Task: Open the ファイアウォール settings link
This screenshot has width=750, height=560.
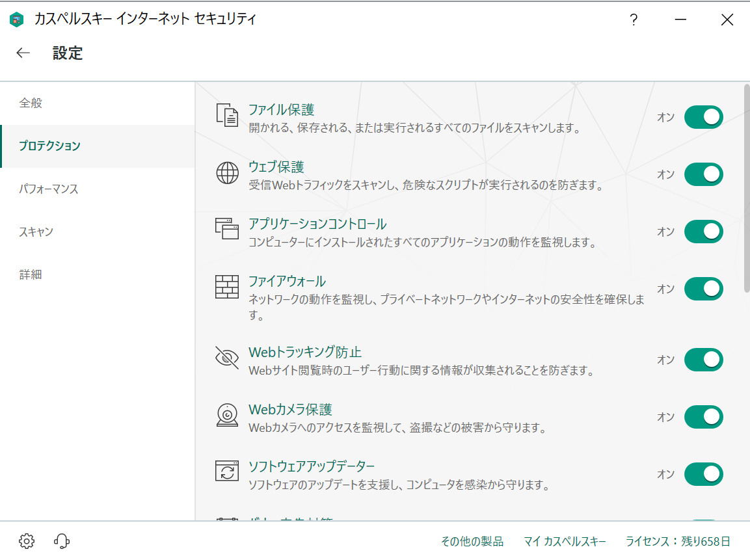Action: coord(287,281)
